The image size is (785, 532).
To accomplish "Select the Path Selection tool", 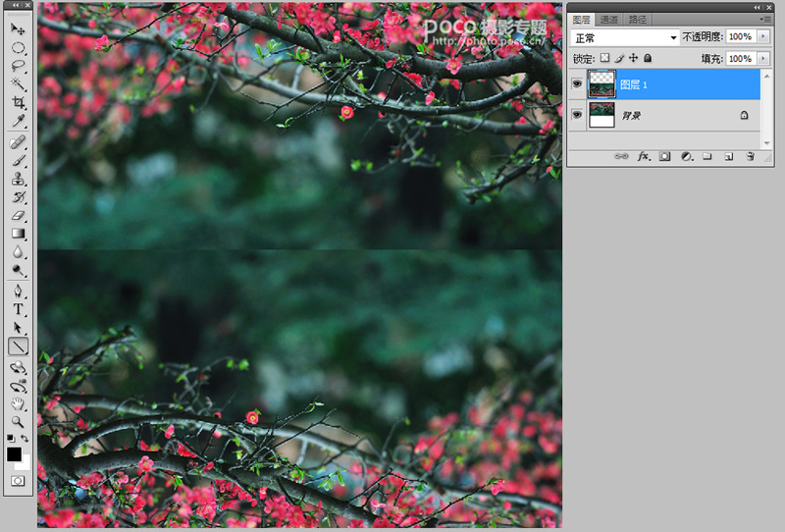I will pyautogui.click(x=18, y=328).
